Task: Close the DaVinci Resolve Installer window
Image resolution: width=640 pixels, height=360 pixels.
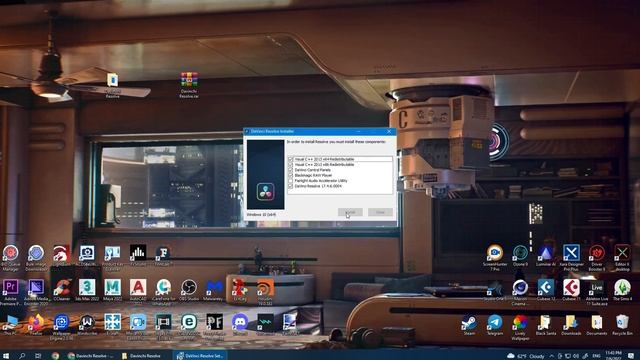Action: [x=389, y=131]
